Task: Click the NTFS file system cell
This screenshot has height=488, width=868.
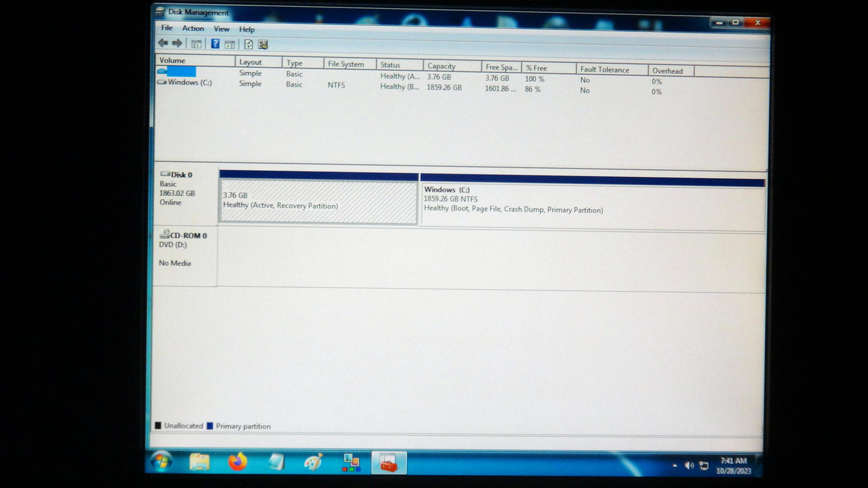Action: pyautogui.click(x=336, y=85)
